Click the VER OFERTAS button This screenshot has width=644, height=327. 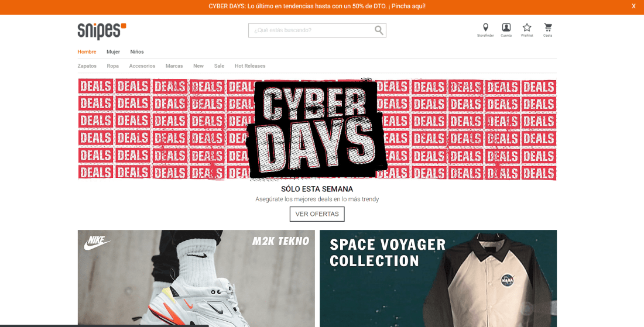(x=317, y=214)
